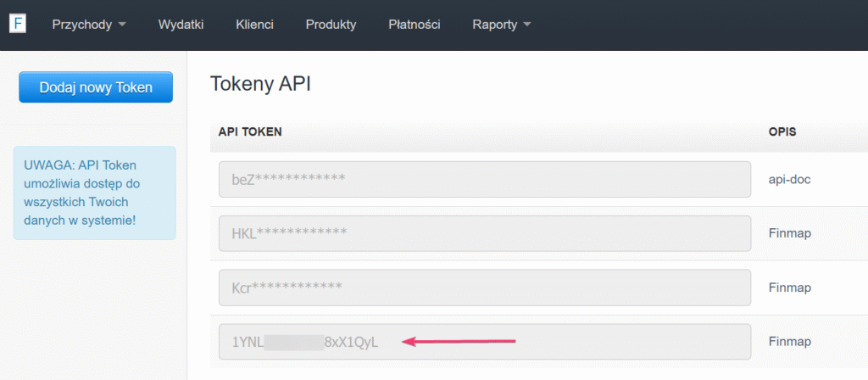Select the Kcr masked token field
Viewport: 868px width, 380px height.
(x=485, y=288)
